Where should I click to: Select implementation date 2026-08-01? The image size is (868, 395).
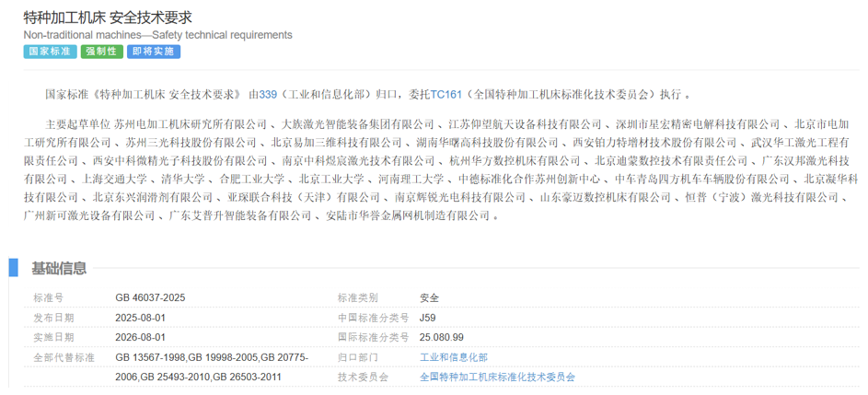pos(141,337)
